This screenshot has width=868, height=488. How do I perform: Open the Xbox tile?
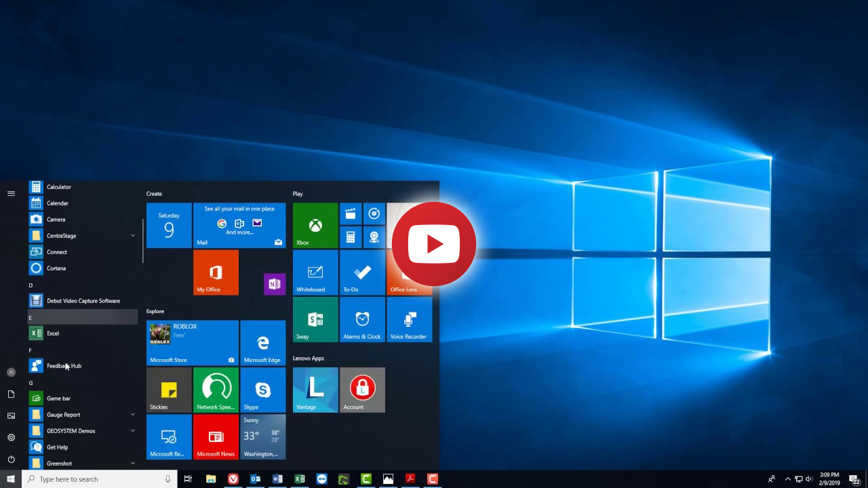click(315, 226)
